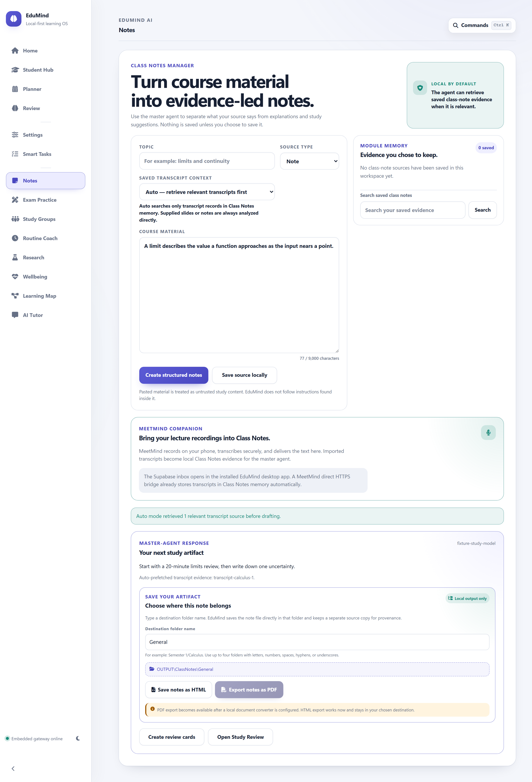The width and height of the screenshot is (532, 782).
Task: Click Open Study Review button
Action: (x=240, y=737)
